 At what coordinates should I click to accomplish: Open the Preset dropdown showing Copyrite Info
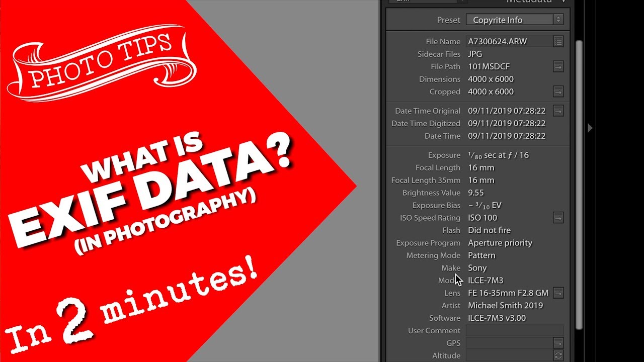515,20
